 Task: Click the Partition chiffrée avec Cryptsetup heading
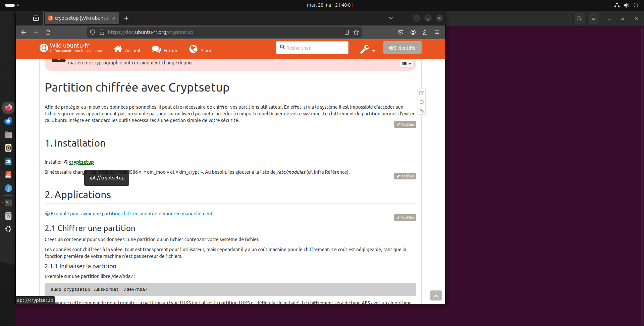click(137, 88)
